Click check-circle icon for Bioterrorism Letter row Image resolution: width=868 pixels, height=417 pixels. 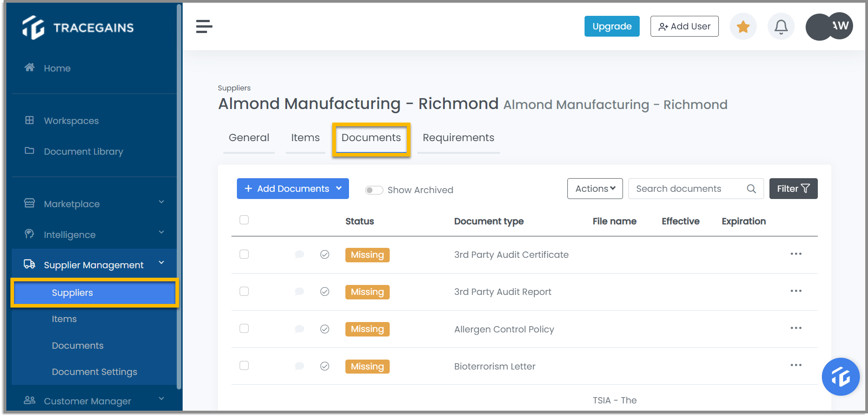[x=325, y=366]
